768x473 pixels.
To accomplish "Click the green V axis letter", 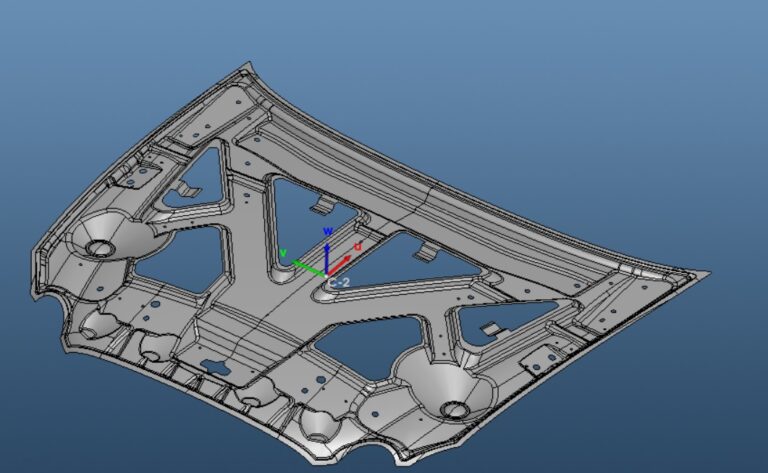I will coord(283,254).
